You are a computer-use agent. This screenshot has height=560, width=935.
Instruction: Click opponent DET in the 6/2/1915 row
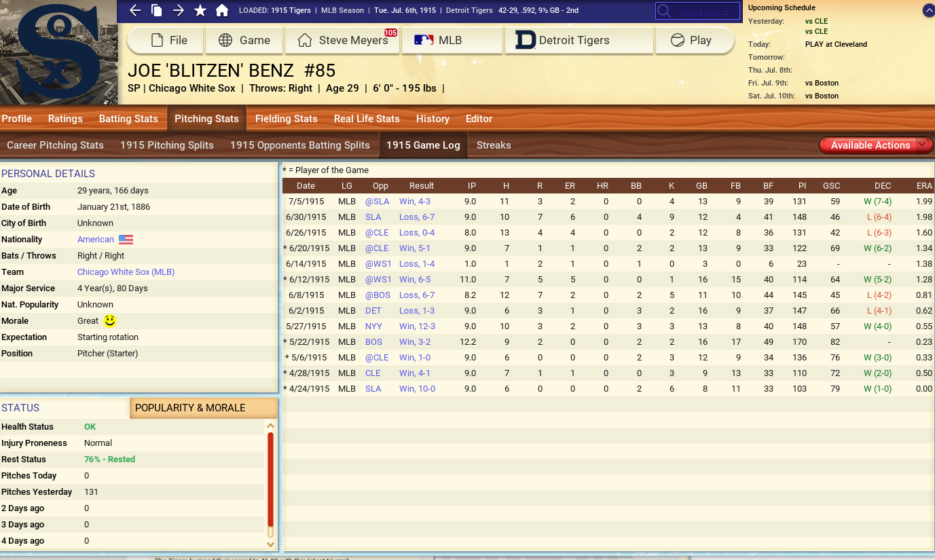(373, 311)
